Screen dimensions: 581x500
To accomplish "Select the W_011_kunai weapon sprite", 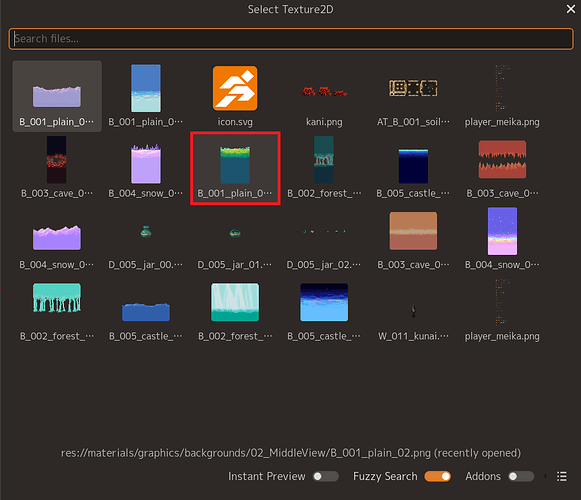I will point(413,311).
